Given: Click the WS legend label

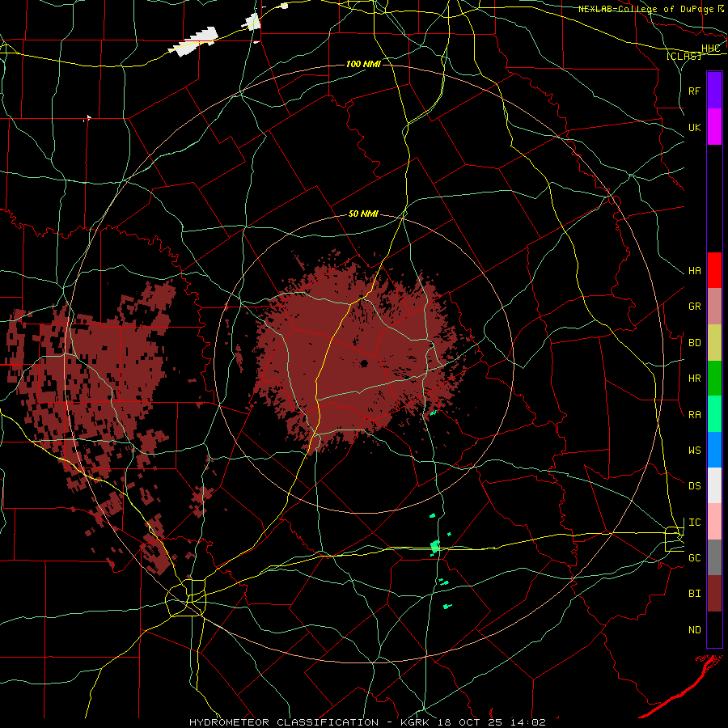Looking at the screenshot, I should point(694,451).
